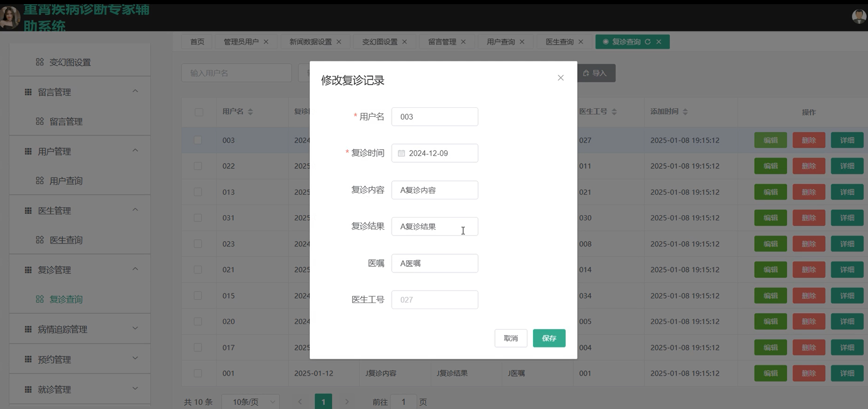Check the row checkbox for user 021

tap(198, 270)
